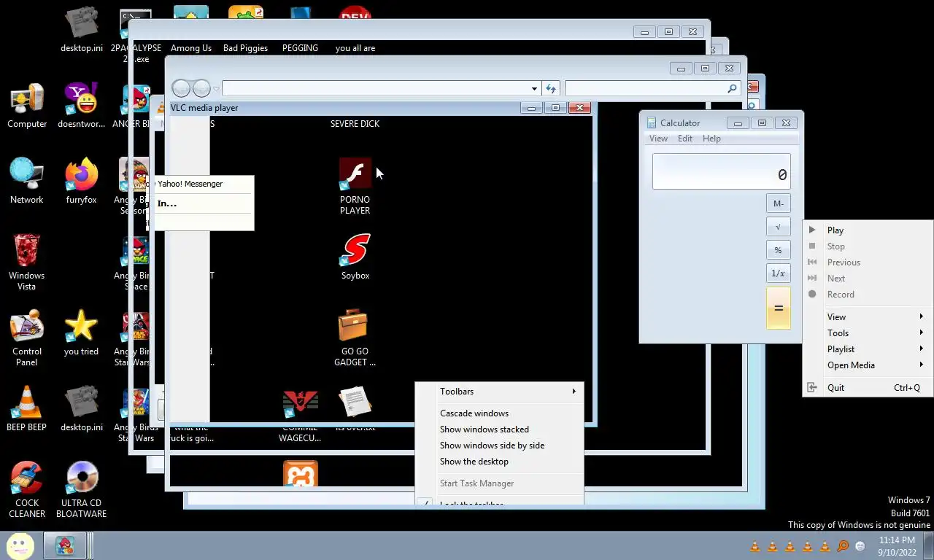
Task: Click the Calculator 1/x reciprocal button
Action: tap(779, 273)
